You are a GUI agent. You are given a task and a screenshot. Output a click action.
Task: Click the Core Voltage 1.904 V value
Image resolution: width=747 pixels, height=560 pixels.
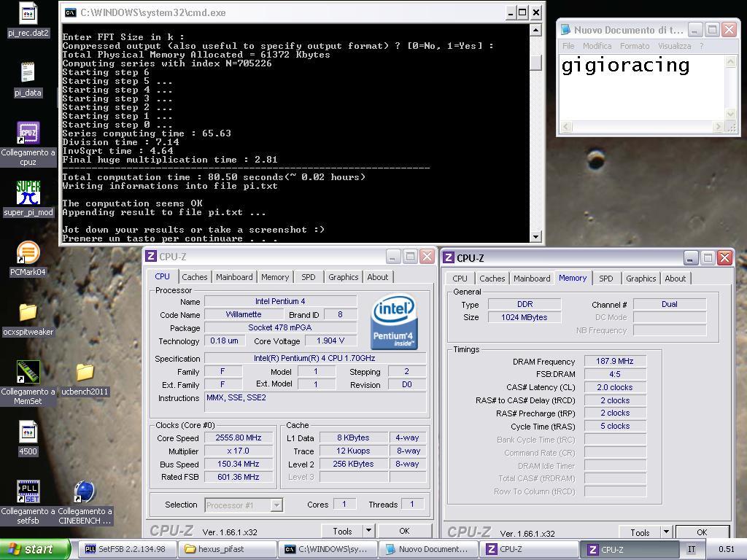coord(330,341)
